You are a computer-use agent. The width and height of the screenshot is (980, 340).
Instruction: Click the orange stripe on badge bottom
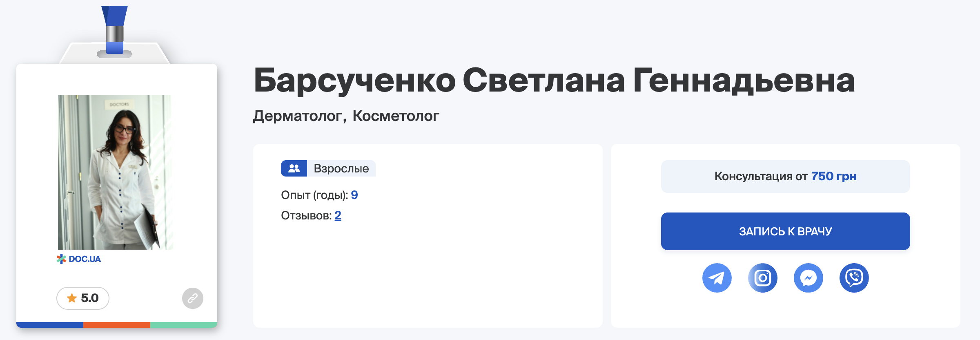pyautogui.click(x=117, y=325)
